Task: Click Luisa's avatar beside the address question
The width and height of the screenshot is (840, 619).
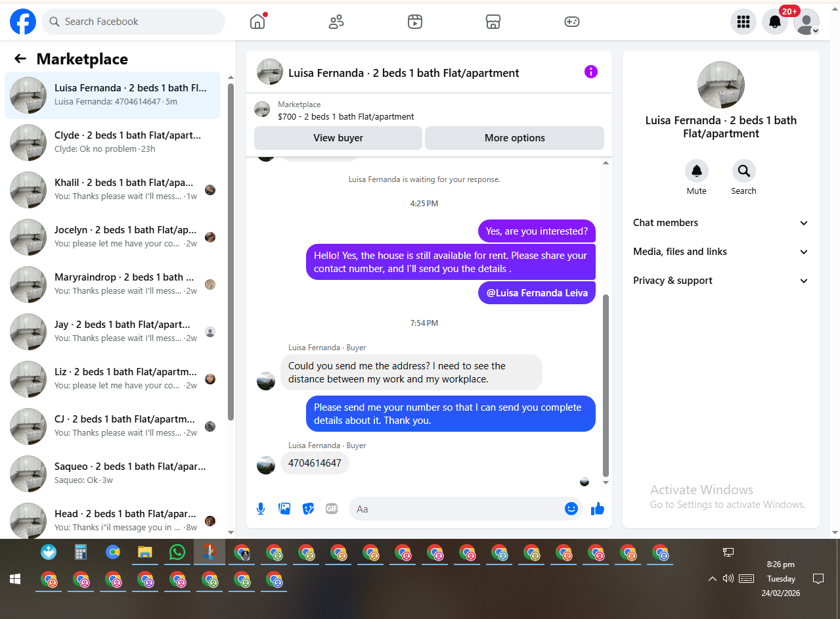Action: [x=266, y=381]
